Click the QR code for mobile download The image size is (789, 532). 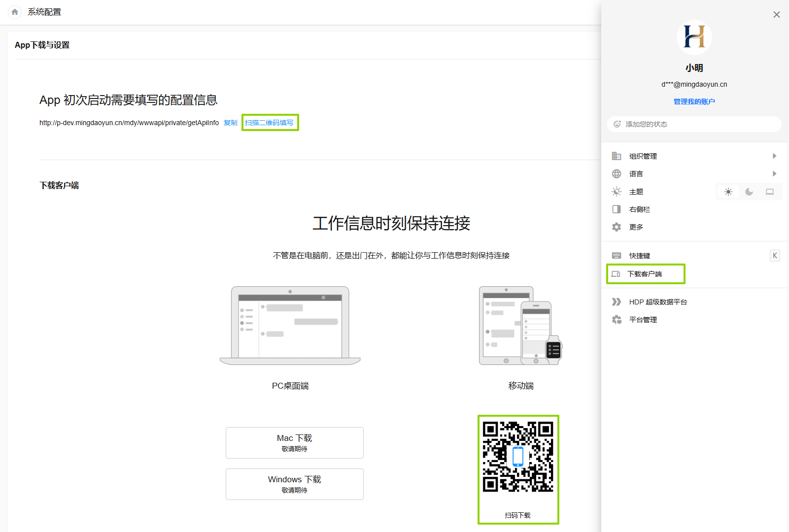point(518,457)
